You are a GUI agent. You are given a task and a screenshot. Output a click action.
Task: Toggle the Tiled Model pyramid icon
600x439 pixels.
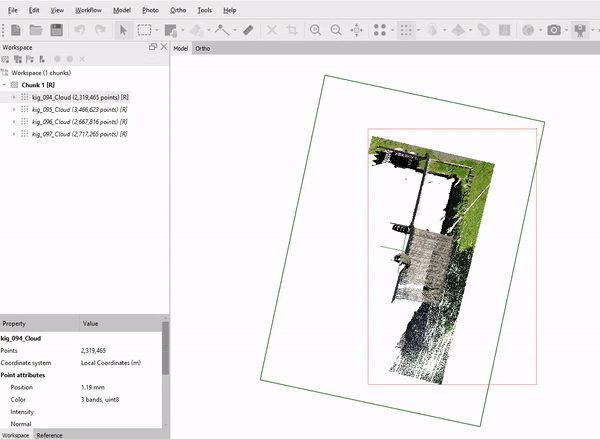tap(458, 30)
